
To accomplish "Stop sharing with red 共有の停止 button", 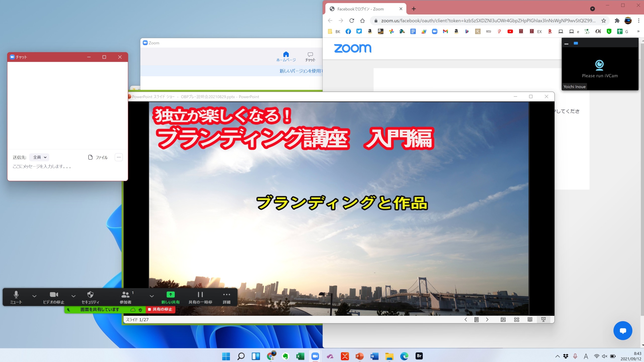I will 160,309.
